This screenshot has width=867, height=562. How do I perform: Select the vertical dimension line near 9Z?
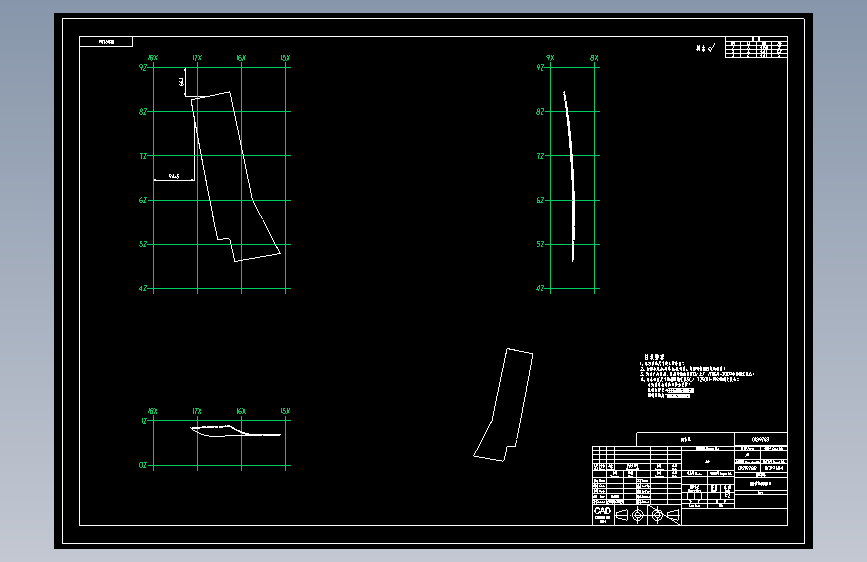(185, 82)
